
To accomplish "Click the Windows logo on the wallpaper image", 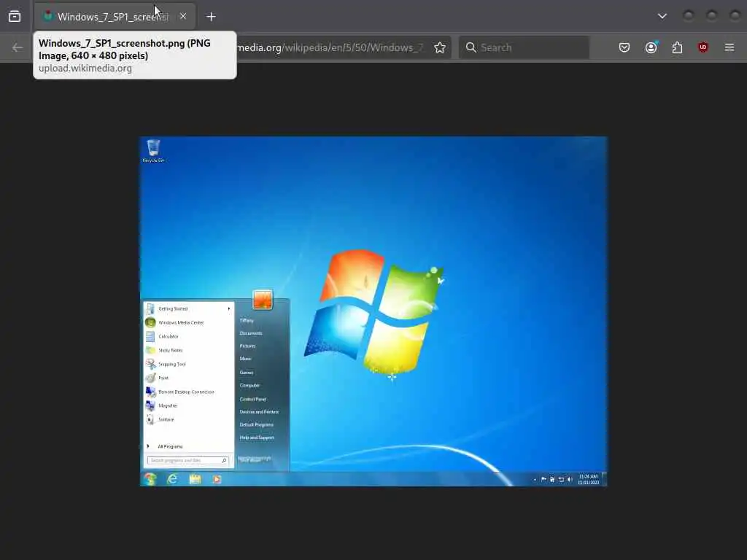I will [x=374, y=312].
